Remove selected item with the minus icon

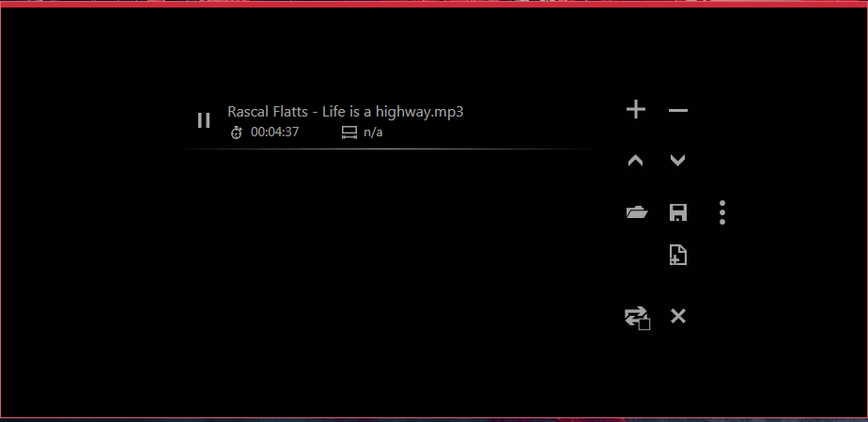678,110
